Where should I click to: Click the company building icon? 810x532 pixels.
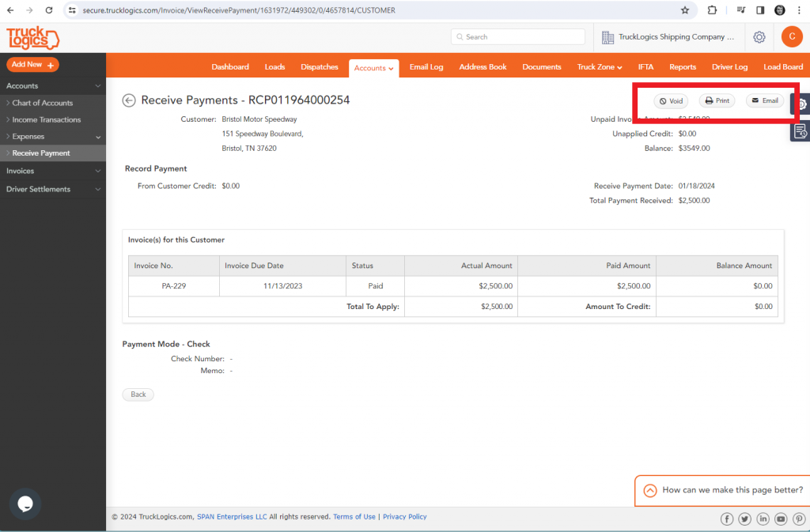coord(607,37)
